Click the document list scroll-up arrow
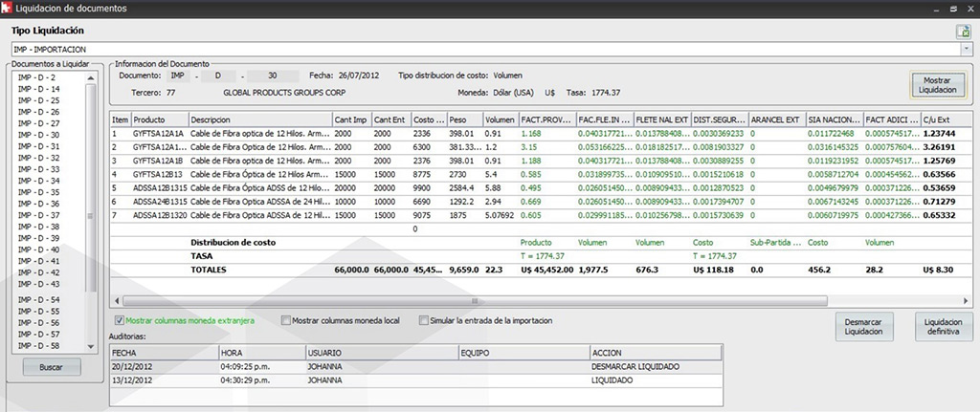980x412 pixels. tap(91, 78)
